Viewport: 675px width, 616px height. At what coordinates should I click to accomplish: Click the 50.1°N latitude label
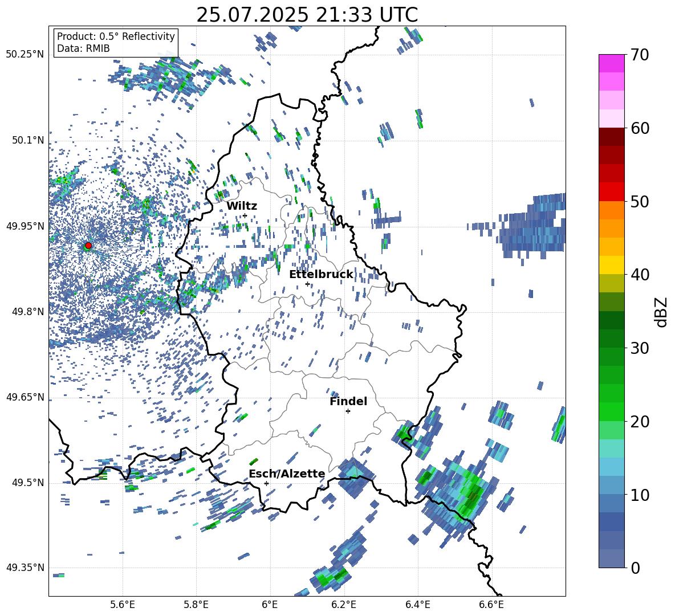point(27,140)
